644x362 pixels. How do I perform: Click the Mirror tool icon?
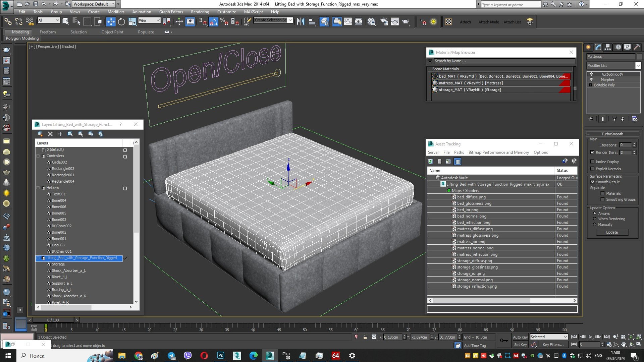click(301, 22)
